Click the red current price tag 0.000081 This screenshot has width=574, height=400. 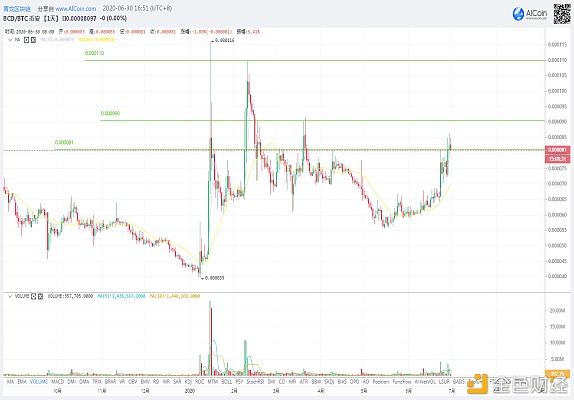[558, 150]
